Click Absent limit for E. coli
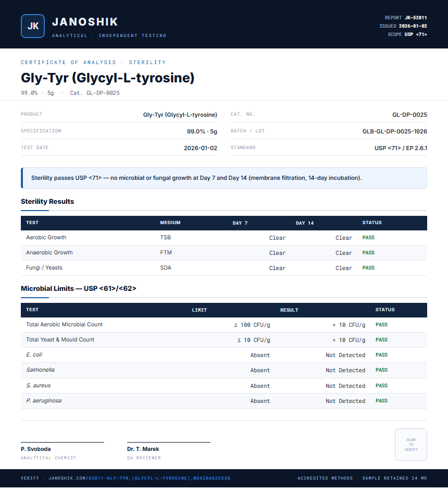Screen dimensions: 448x502 [260, 355]
